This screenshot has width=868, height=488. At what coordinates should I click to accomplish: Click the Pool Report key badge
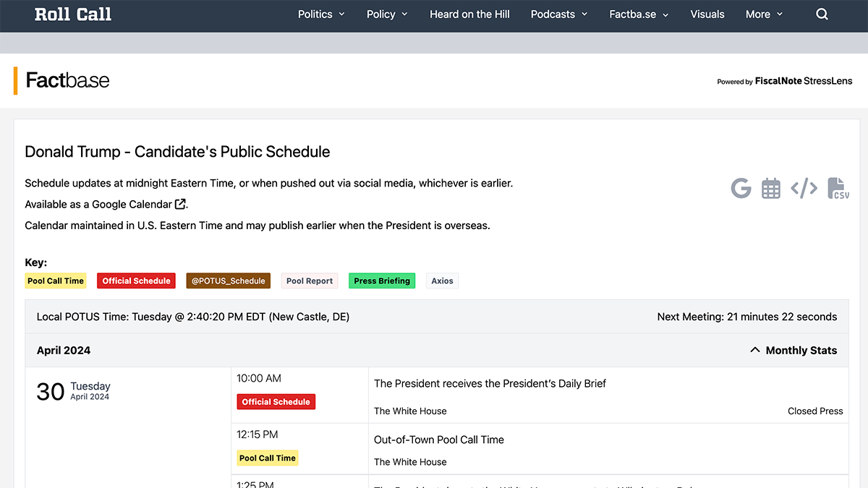click(x=310, y=281)
